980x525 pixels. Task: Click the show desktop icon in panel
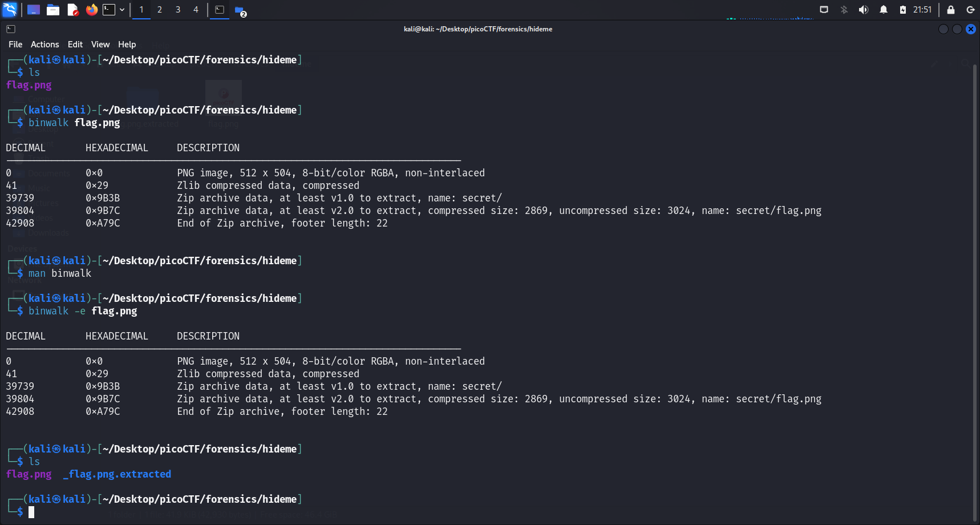tap(34, 10)
